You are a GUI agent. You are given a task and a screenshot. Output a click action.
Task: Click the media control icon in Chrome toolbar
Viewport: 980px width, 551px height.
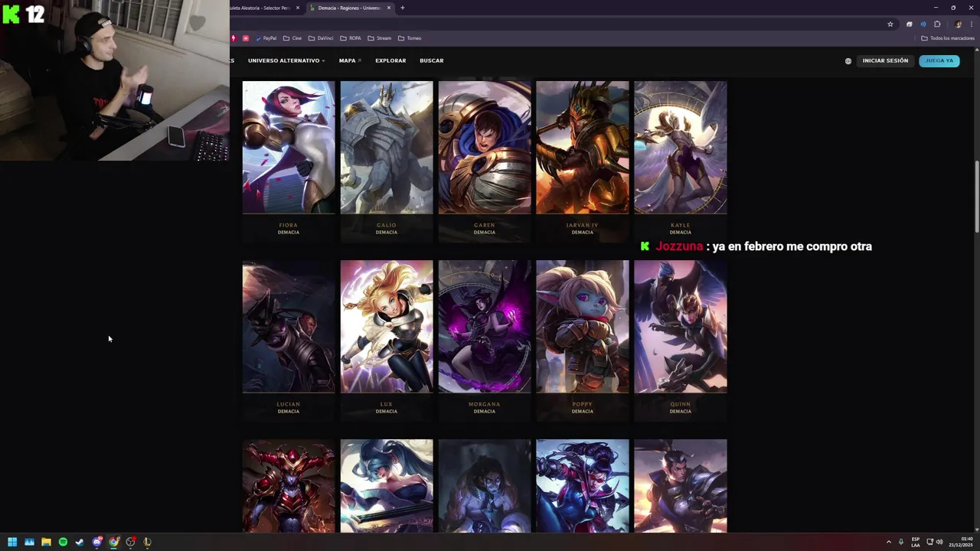coord(923,24)
